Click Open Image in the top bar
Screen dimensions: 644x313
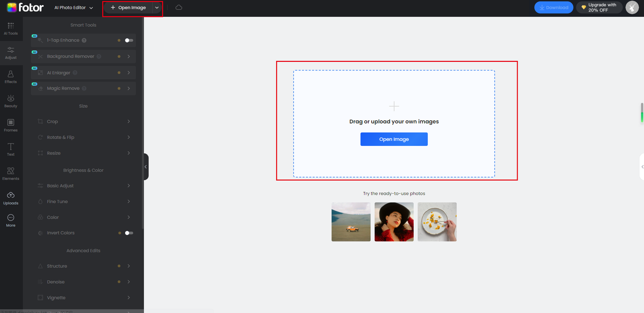128,8
